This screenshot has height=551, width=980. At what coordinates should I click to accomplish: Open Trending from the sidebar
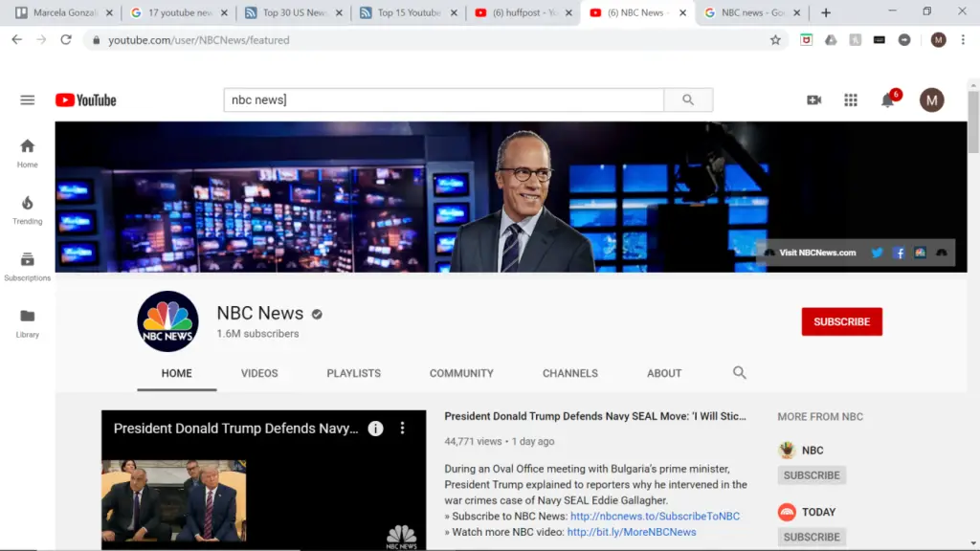click(x=27, y=209)
